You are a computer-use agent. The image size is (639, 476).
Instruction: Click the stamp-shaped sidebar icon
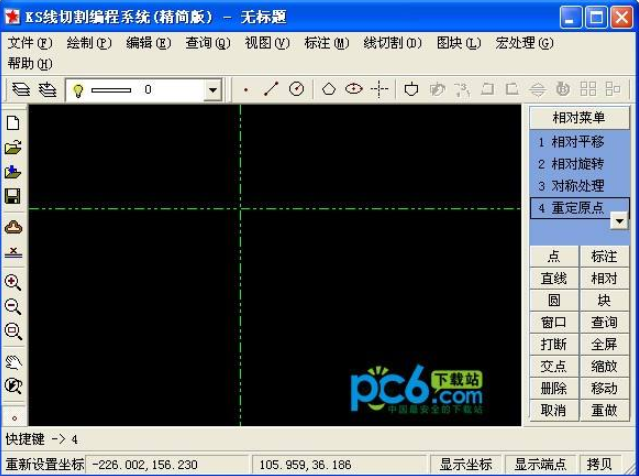click(13, 227)
